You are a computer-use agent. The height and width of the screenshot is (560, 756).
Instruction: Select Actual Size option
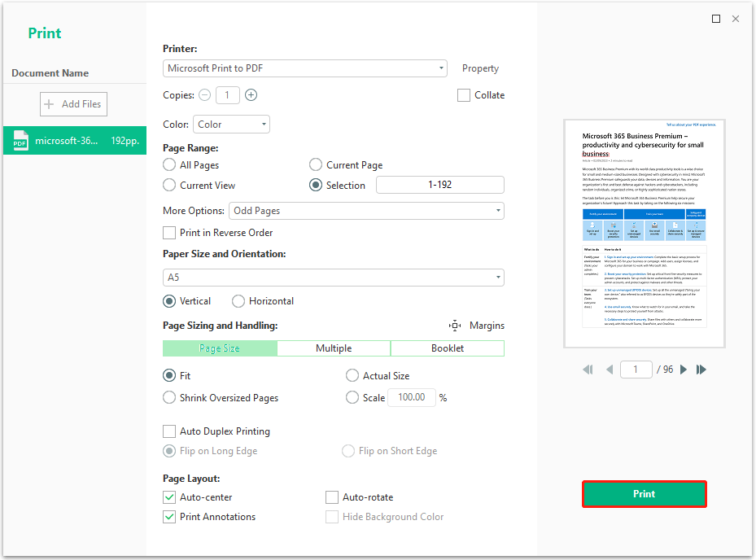(x=352, y=376)
